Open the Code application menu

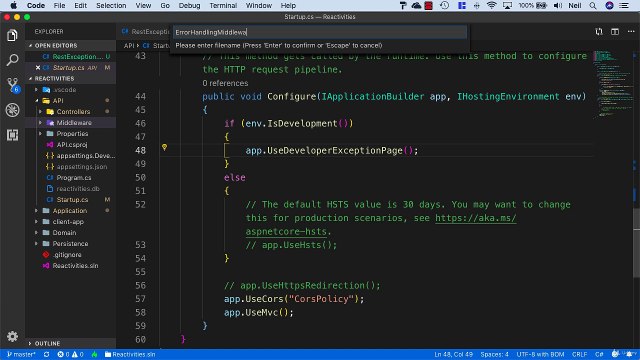[36, 5]
